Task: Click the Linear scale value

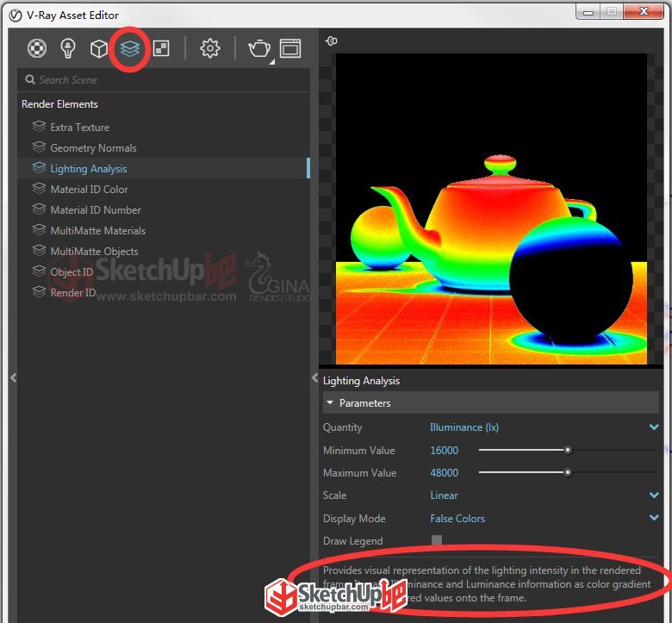Action: (x=444, y=495)
